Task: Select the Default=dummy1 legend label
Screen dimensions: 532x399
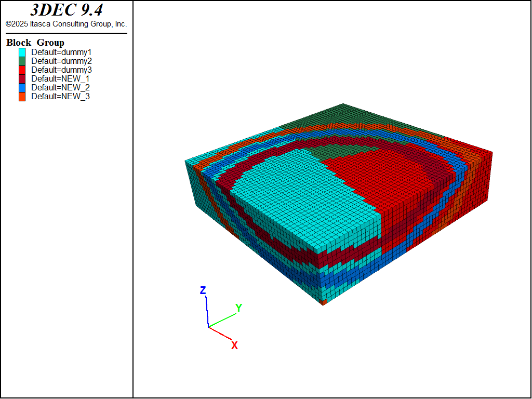Action: click(61, 52)
